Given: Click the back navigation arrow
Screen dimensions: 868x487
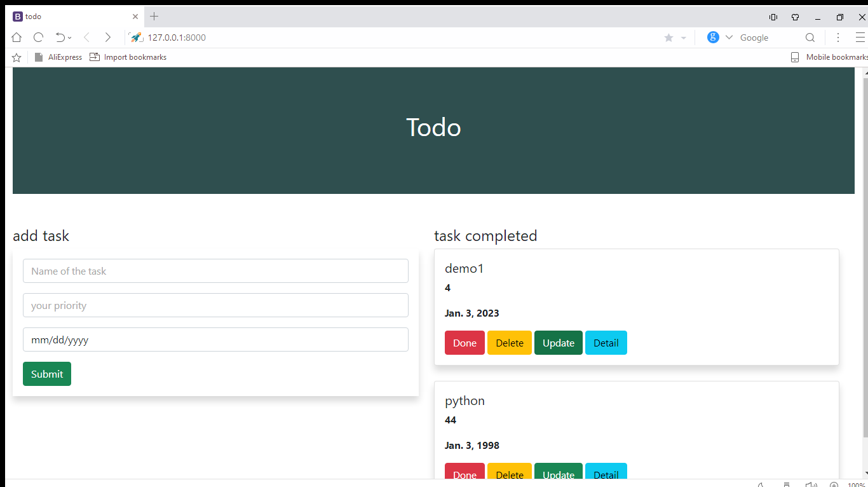Looking at the screenshot, I should point(86,38).
